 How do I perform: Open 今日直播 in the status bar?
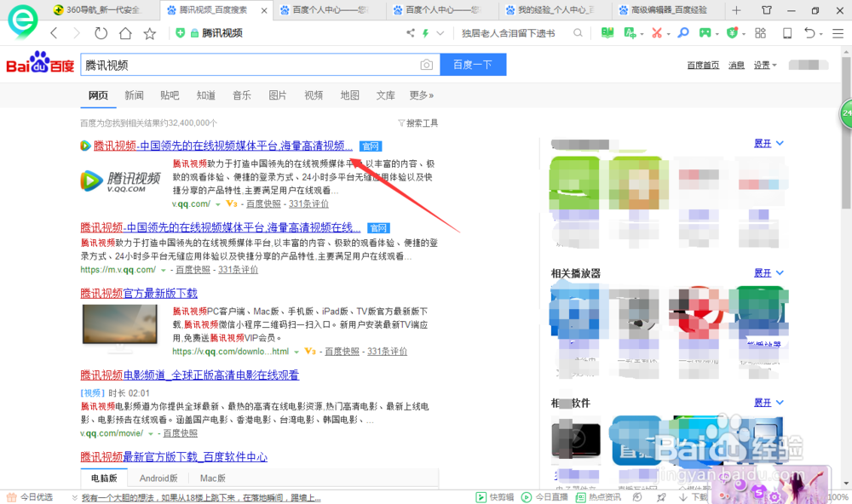pos(544,497)
